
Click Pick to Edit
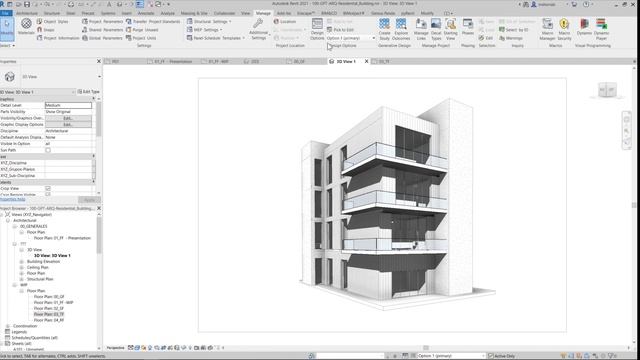coord(340,30)
